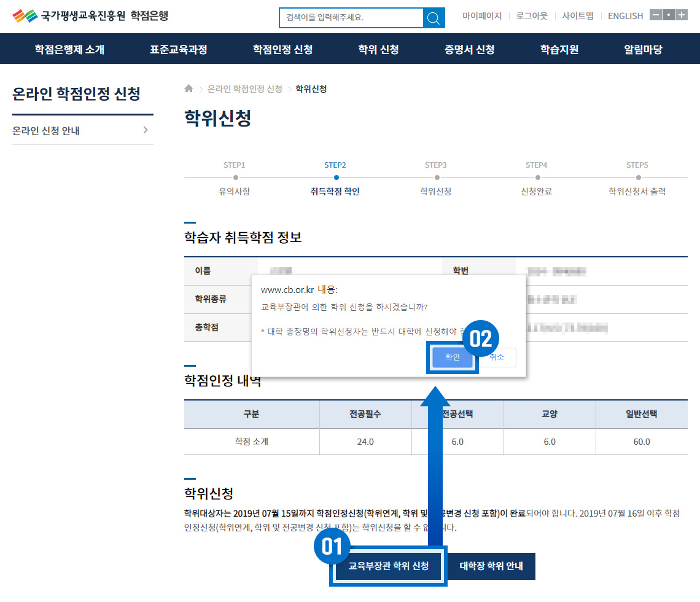700x602 pixels.
Task: Open the 알림마당 menu
Action: tap(643, 50)
